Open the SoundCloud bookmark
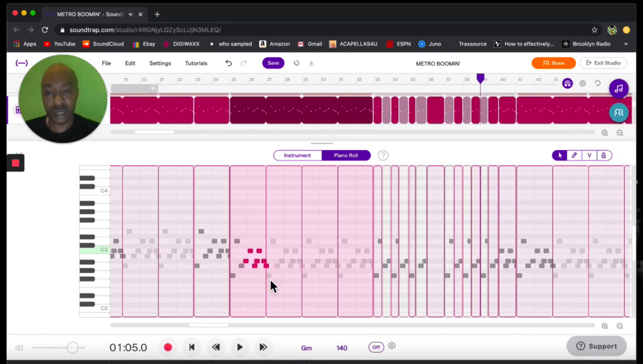Image resolution: width=643 pixels, height=364 pixels. pos(103,44)
